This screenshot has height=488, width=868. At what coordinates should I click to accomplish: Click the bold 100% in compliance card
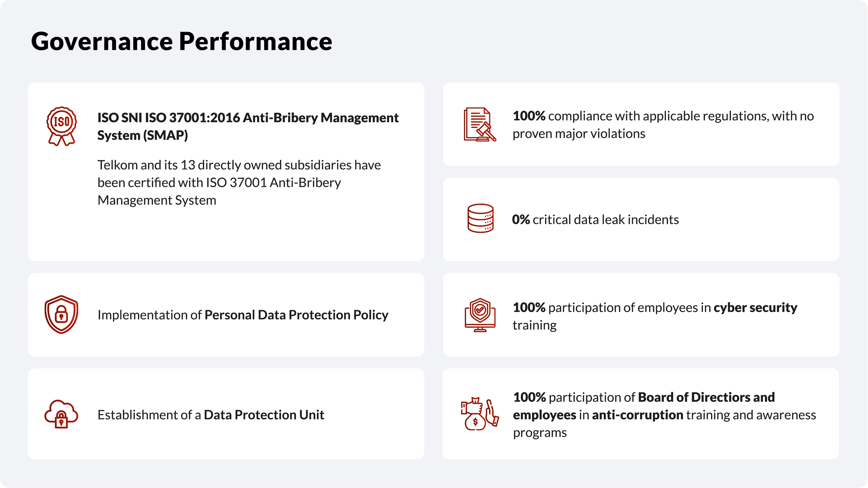pyautogui.click(x=529, y=116)
